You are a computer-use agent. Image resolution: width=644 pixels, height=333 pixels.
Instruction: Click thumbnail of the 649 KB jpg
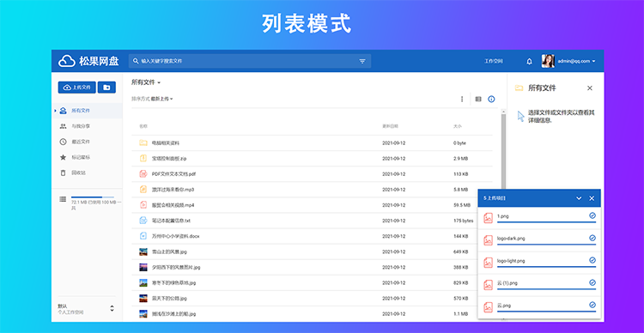coord(143,251)
